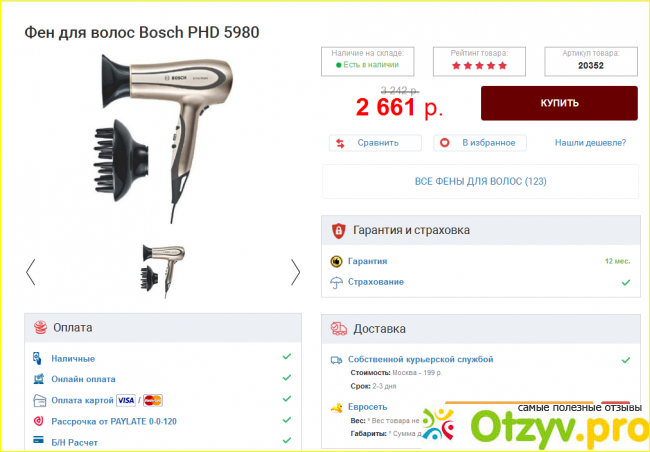The height and width of the screenshot is (452, 650).
Task: Click the checkmark beside Онлайн оплата
Action: (286, 377)
